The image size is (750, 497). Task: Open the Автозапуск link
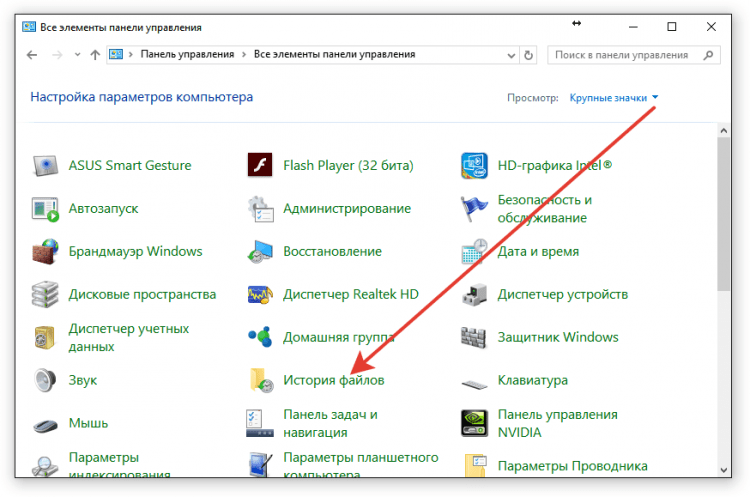click(103, 209)
